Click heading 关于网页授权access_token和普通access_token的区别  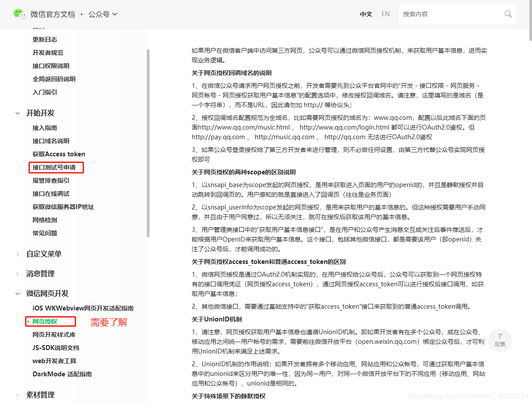pos(269,262)
